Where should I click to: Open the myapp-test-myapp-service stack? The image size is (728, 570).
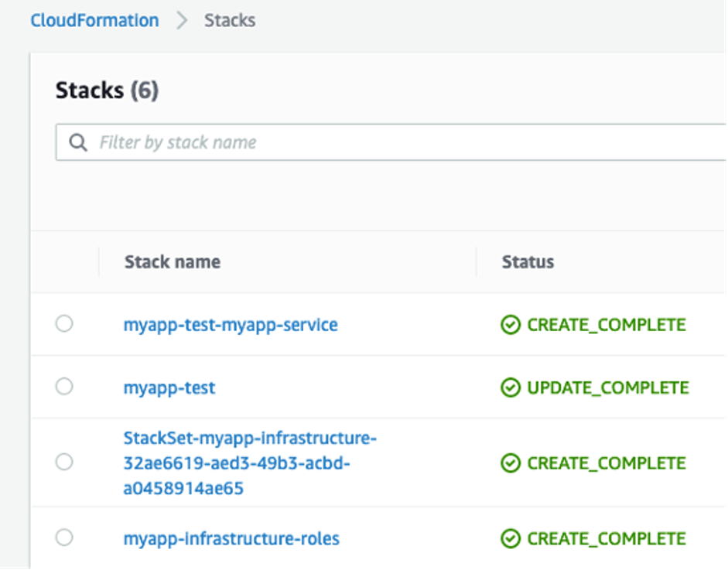point(231,325)
